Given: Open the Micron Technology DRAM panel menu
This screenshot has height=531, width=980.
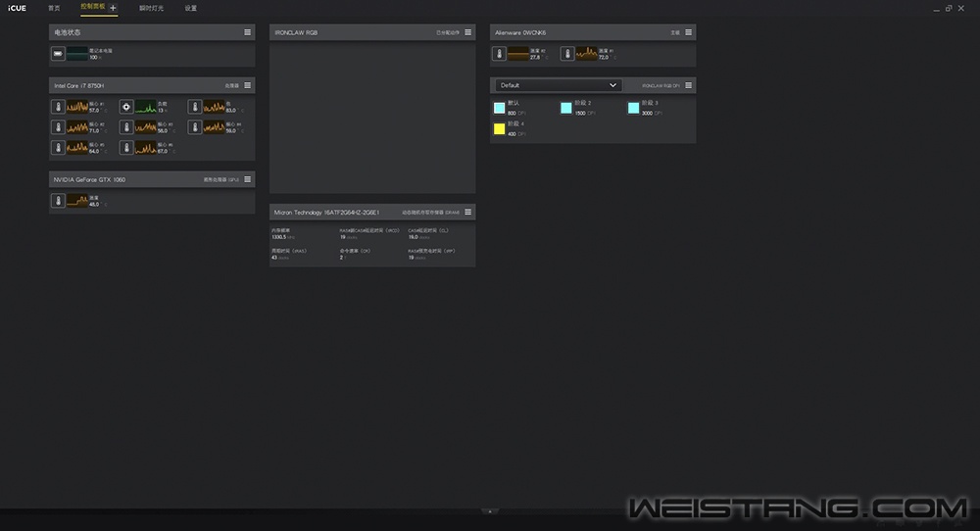Looking at the screenshot, I should (468, 212).
